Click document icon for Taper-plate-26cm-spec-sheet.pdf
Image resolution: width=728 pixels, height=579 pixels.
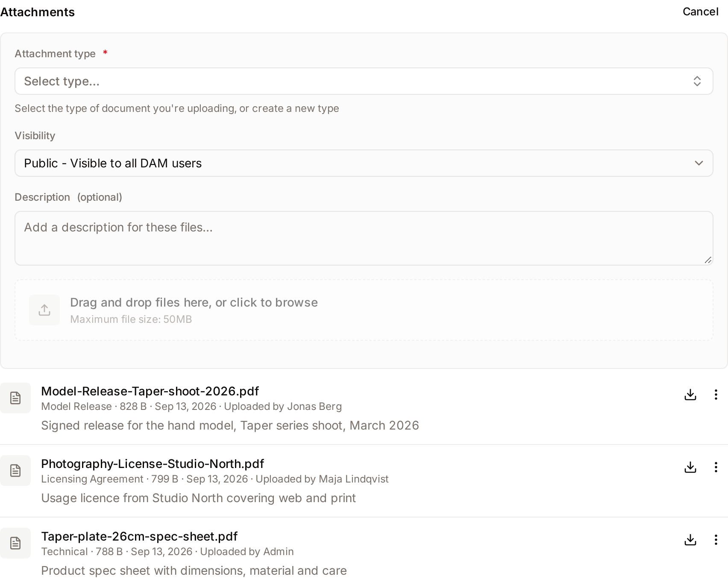point(15,543)
